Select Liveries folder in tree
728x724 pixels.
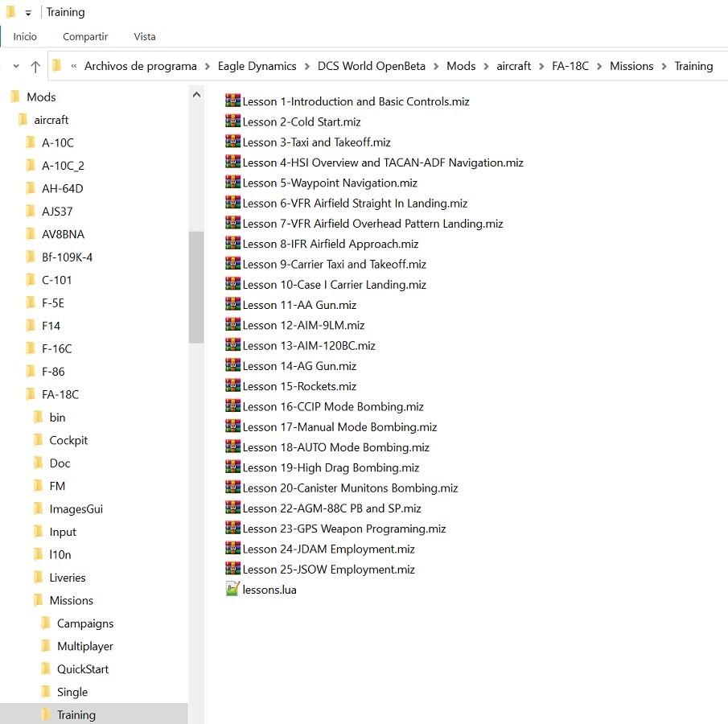[68, 578]
